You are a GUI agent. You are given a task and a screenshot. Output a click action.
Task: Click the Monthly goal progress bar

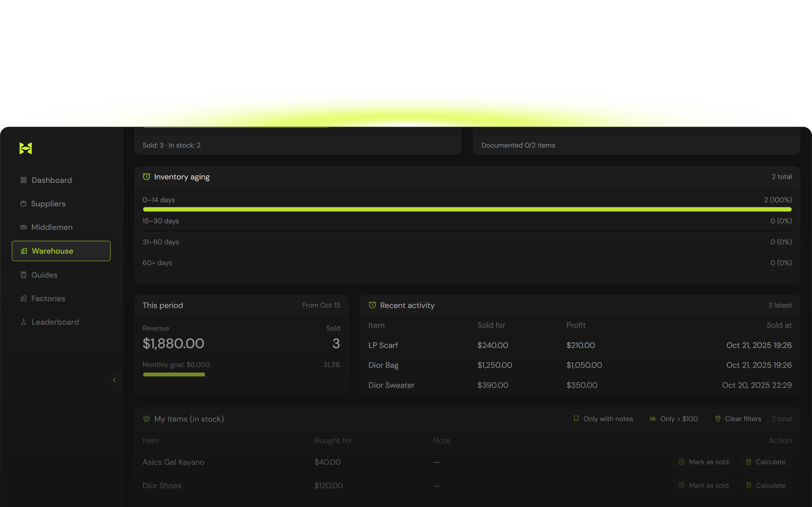pos(241,375)
